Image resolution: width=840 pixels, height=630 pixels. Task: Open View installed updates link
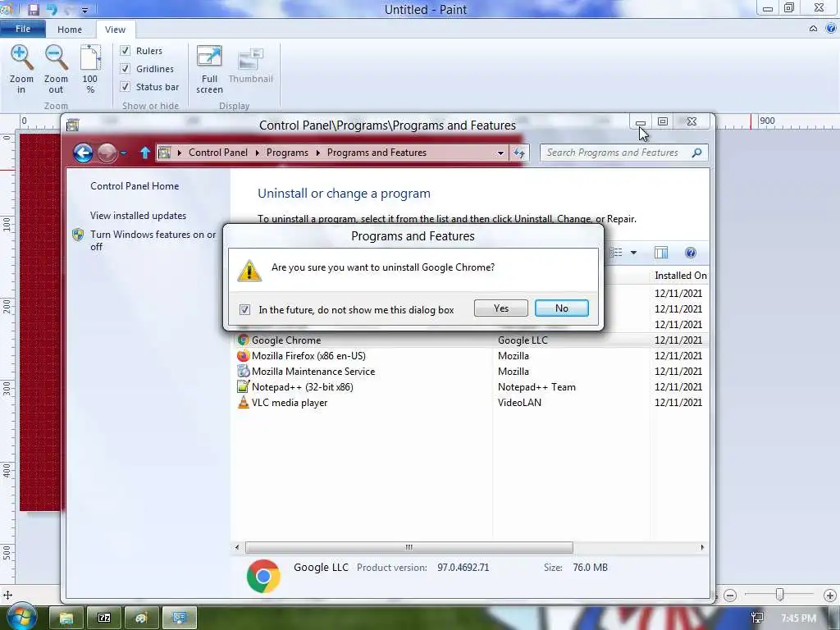pyautogui.click(x=138, y=216)
